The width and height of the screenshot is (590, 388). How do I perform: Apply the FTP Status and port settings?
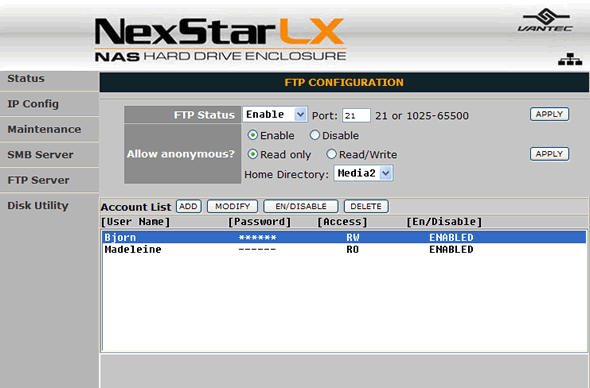click(549, 114)
